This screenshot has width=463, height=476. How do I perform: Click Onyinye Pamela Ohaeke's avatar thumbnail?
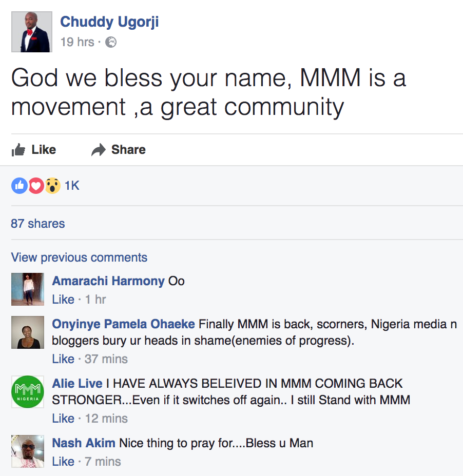[28, 332]
